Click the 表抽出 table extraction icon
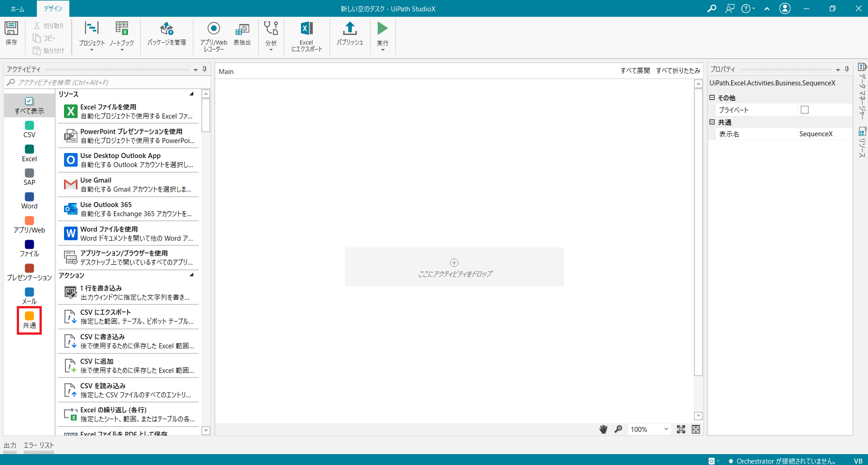This screenshot has width=868, height=465. click(242, 29)
